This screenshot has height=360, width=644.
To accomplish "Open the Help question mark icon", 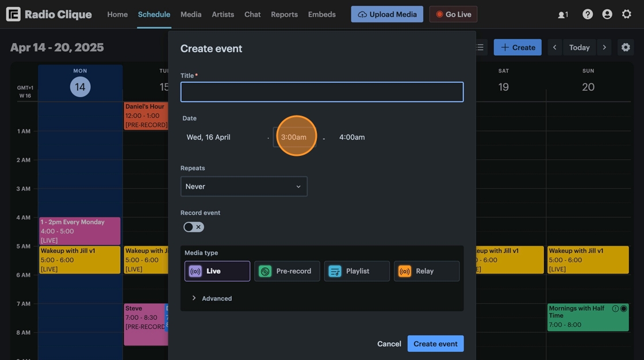I will 587,14.
